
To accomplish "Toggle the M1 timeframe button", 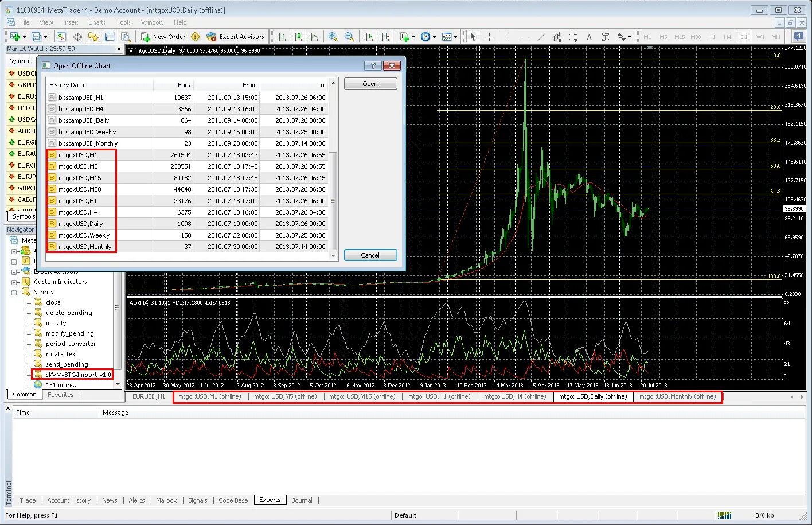I will pos(647,37).
